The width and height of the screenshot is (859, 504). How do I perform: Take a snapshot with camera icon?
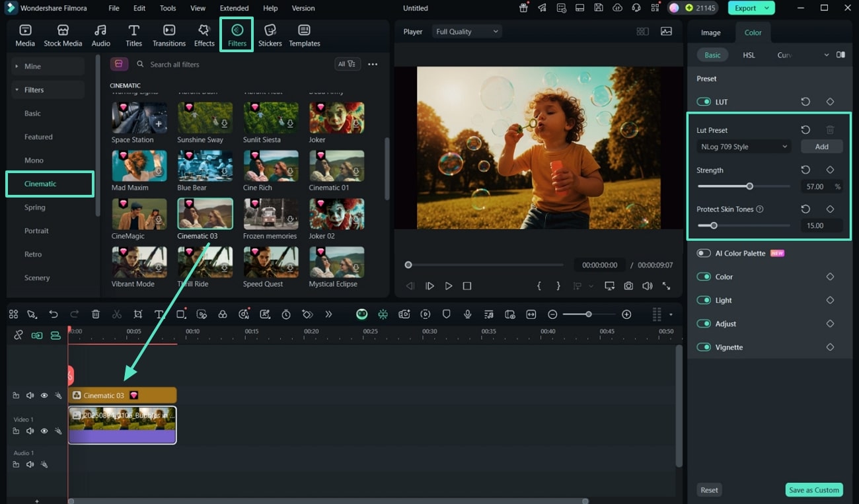tap(628, 286)
